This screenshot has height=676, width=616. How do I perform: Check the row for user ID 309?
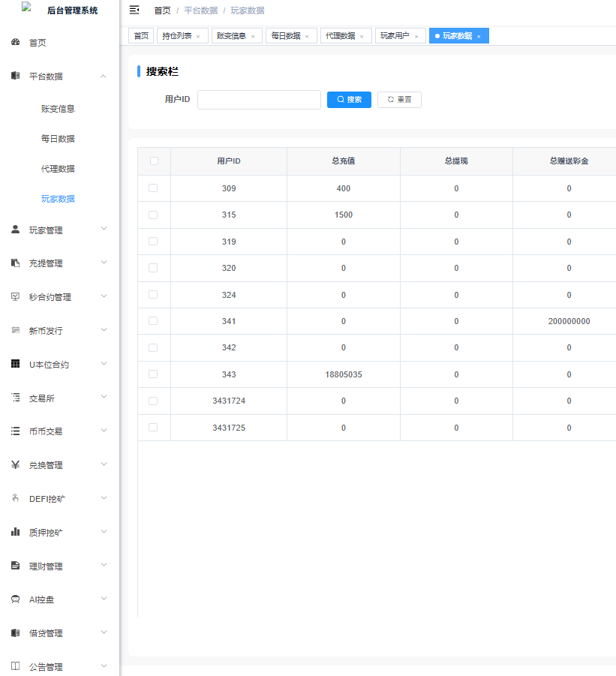point(153,188)
